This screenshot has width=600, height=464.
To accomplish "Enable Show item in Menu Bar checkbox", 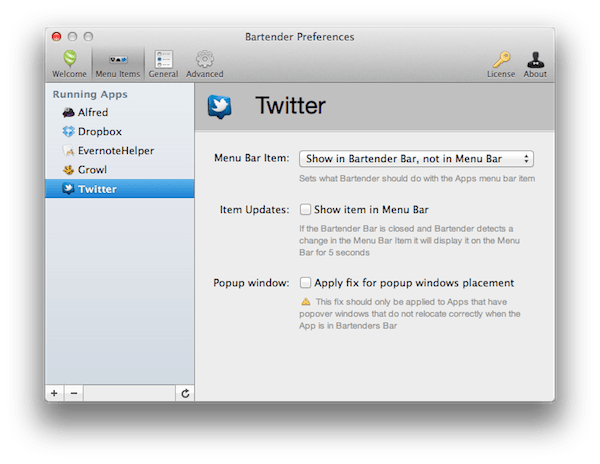I will coord(305,210).
